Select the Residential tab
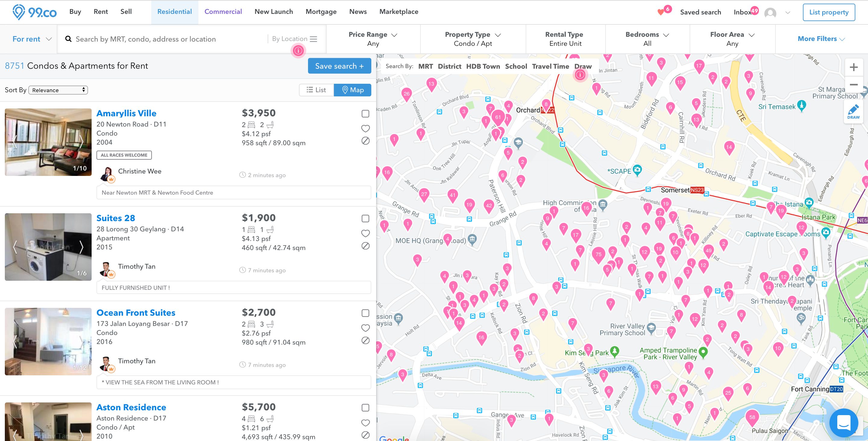 coord(175,12)
